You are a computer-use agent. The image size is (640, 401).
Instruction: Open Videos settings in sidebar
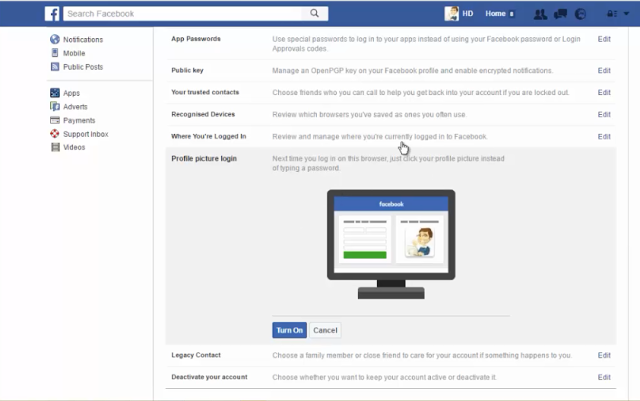pyautogui.click(x=74, y=147)
